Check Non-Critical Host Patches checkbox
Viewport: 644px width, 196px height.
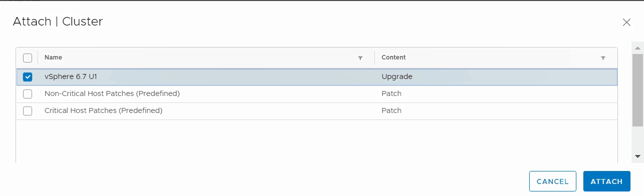pyautogui.click(x=28, y=94)
